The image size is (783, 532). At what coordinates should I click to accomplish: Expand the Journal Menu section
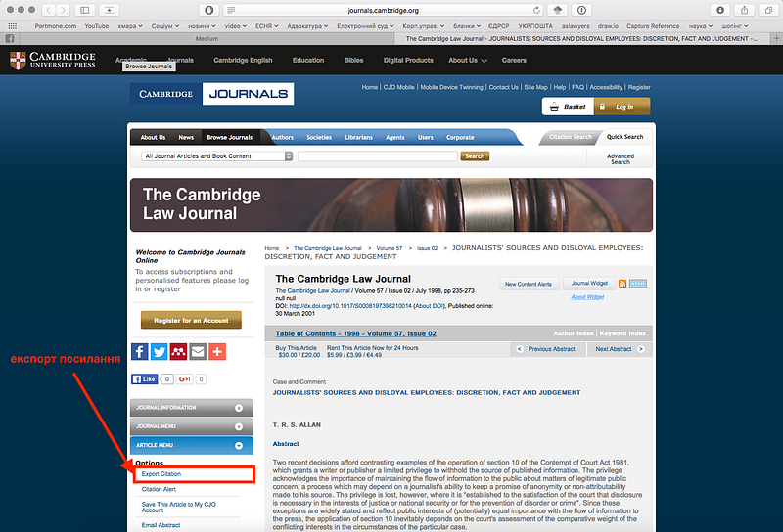(x=191, y=426)
